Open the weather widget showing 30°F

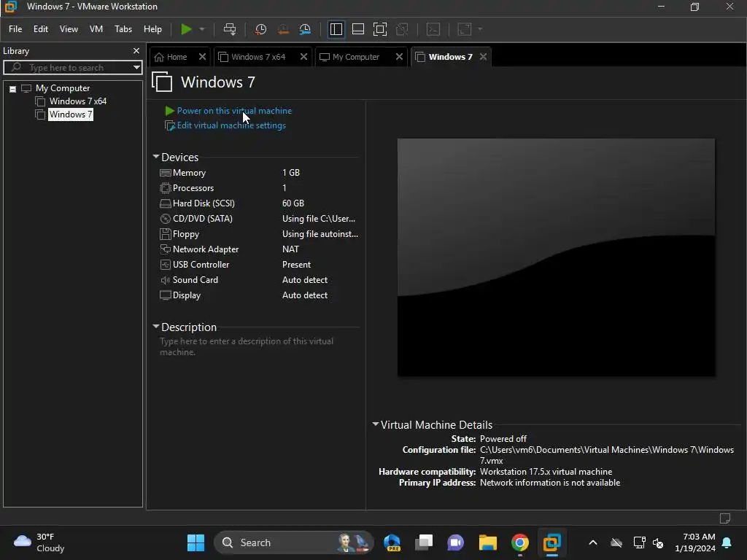point(39,542)
